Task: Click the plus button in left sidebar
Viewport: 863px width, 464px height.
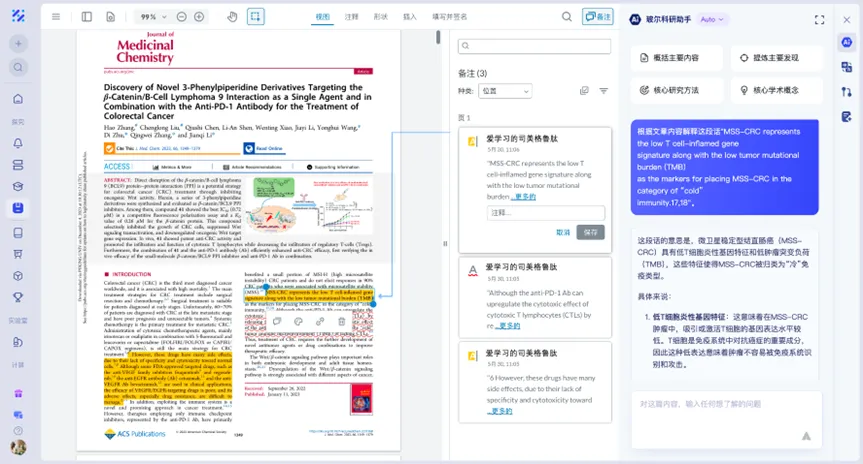Action: 18,43
